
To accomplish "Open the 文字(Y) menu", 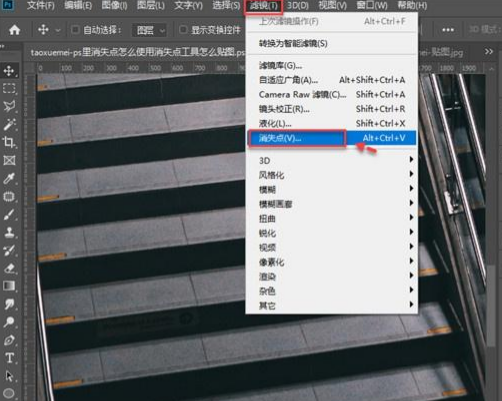I will pyautogui.click(x=188, y=5).
